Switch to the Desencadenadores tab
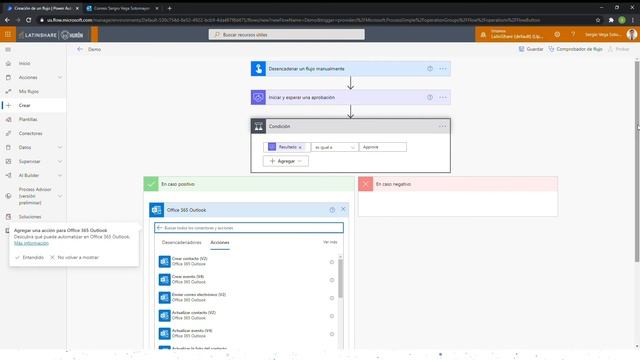Screen dimensions: 640x360 tap(181, 242)
